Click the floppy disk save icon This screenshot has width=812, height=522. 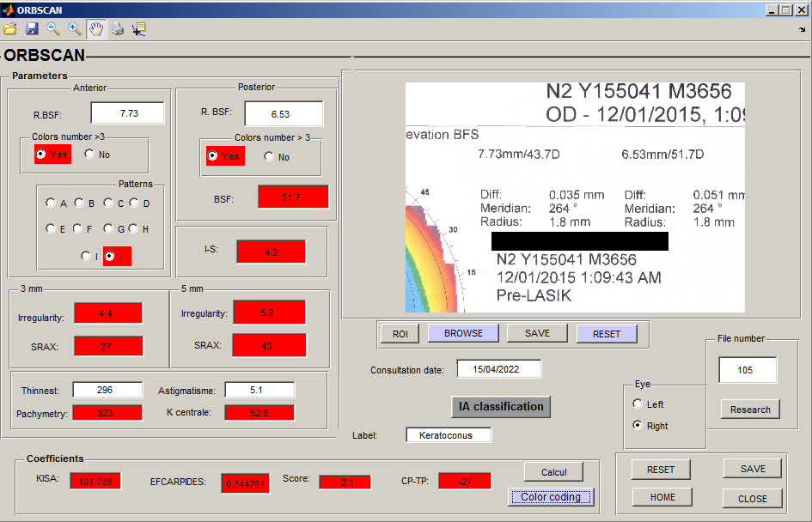(x=32, y=29)
